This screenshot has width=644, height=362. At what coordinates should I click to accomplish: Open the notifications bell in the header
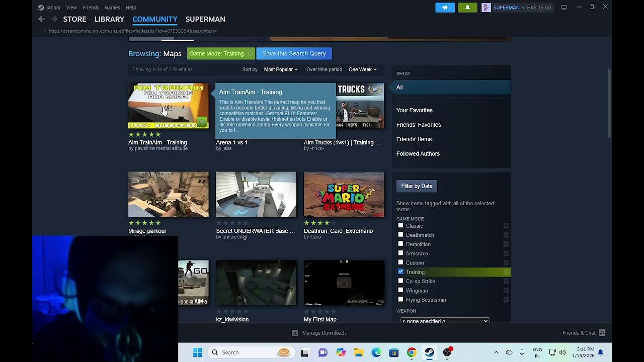[467, 8]
